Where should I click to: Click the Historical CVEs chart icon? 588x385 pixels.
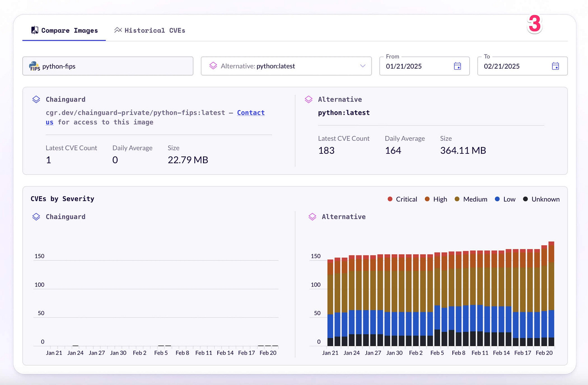(118, 30)
